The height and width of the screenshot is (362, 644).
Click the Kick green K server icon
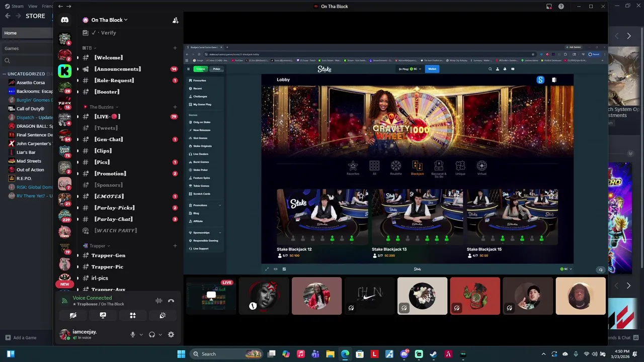tap(64, 71)
